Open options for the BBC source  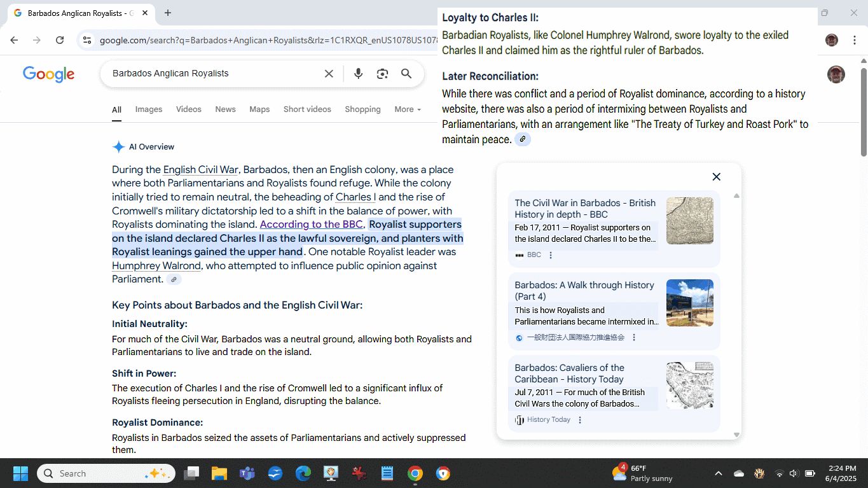551,255
